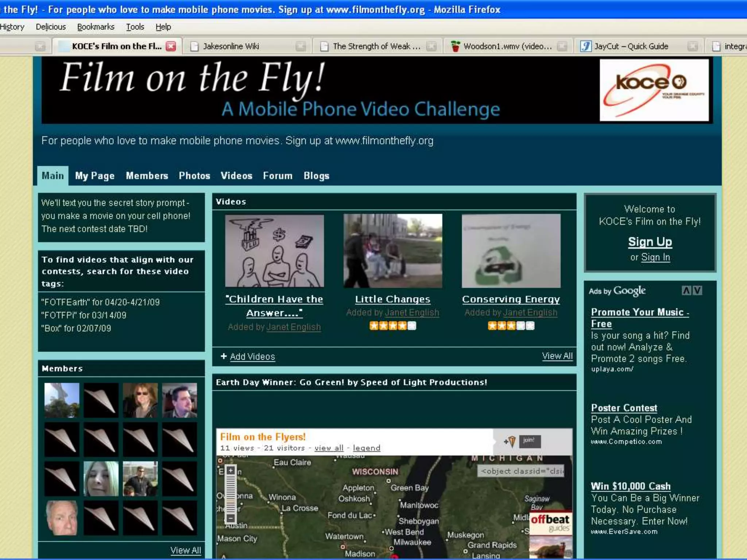The width and height of the screenshot is (747, 560).
Task: Open Little Changes video thumbnail
Action: [392, 251]
